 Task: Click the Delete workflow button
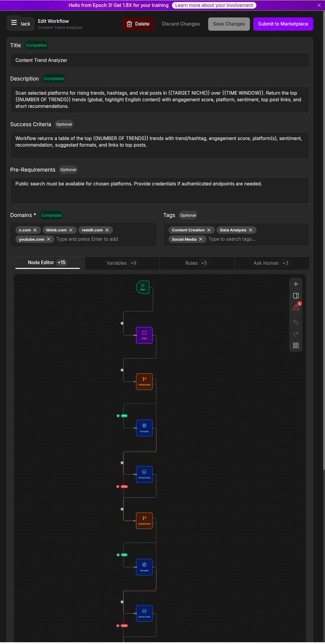point(138,24)
